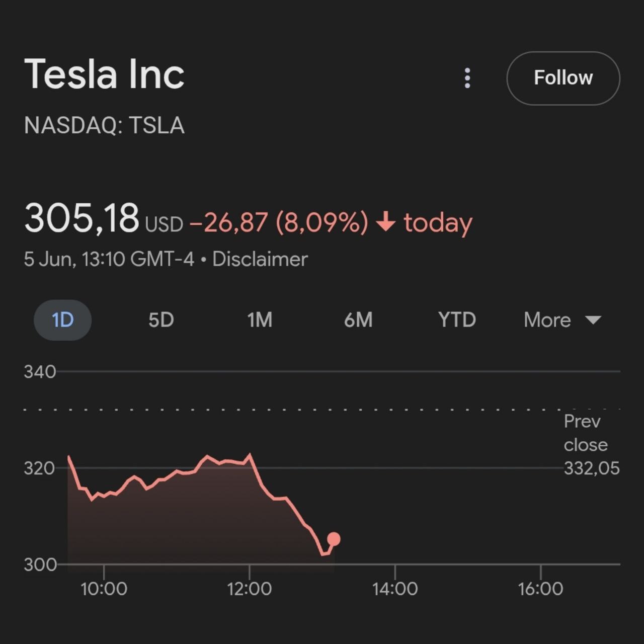Click the 14:00 marker on the time axis
644x644 pixels.
pos(395,588)
